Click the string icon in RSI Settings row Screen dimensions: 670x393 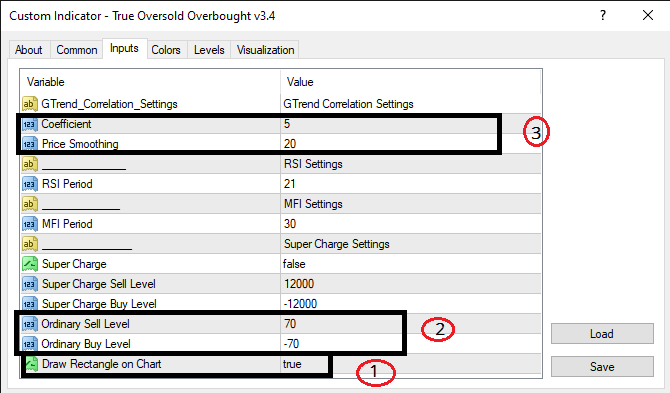point(29,164)
